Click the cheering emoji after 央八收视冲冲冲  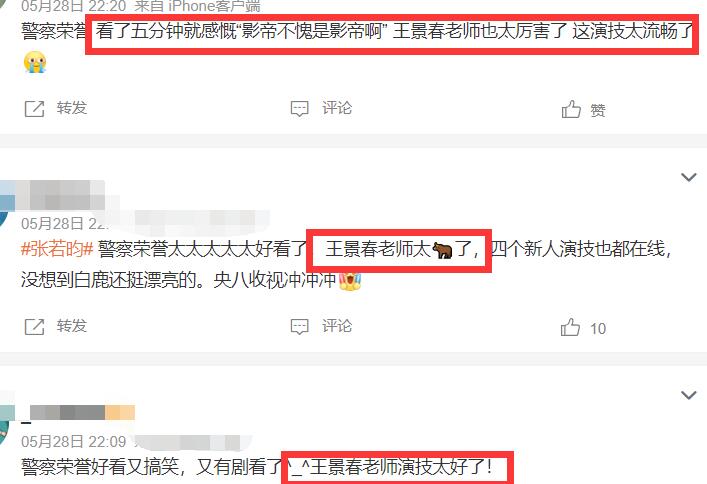click(350, 281)
